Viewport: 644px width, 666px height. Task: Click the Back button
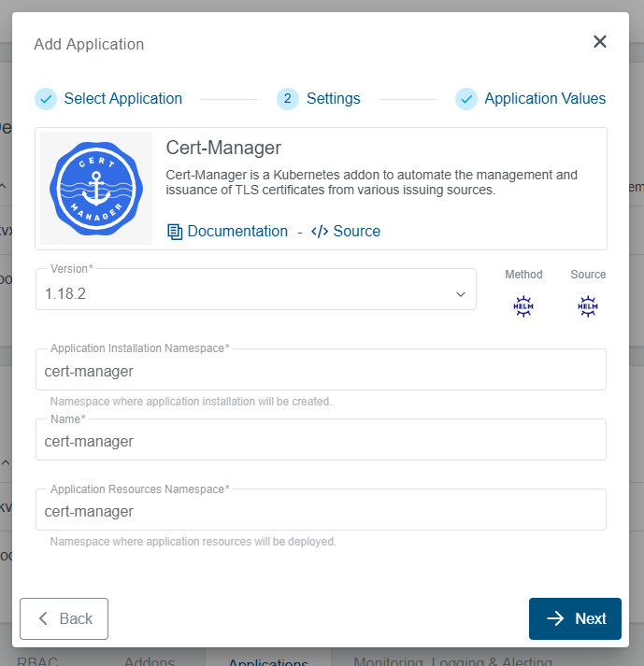64,619
